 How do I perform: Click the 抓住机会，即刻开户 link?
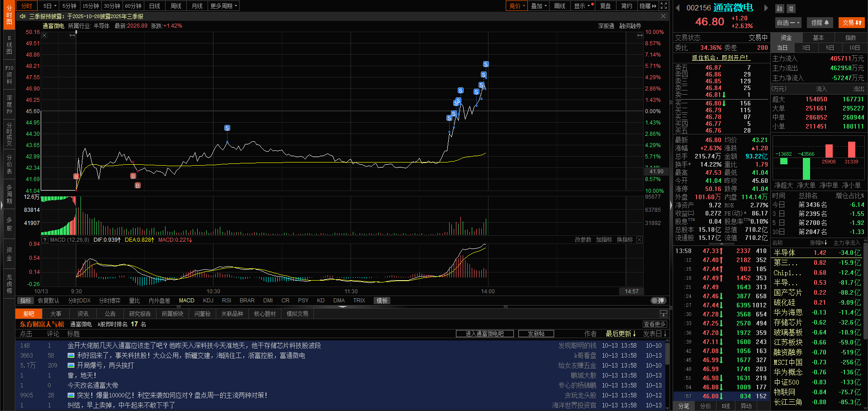click(x=721, y=57)
